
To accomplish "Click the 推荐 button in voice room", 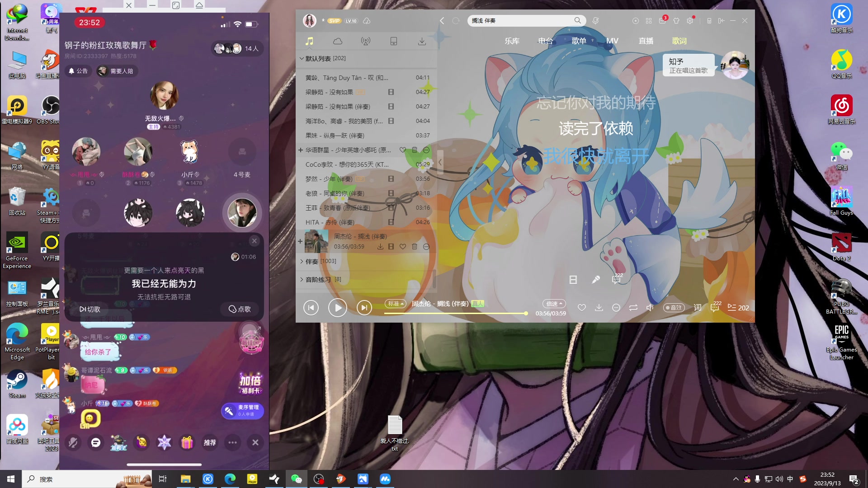I will click(x=210, y=442).
